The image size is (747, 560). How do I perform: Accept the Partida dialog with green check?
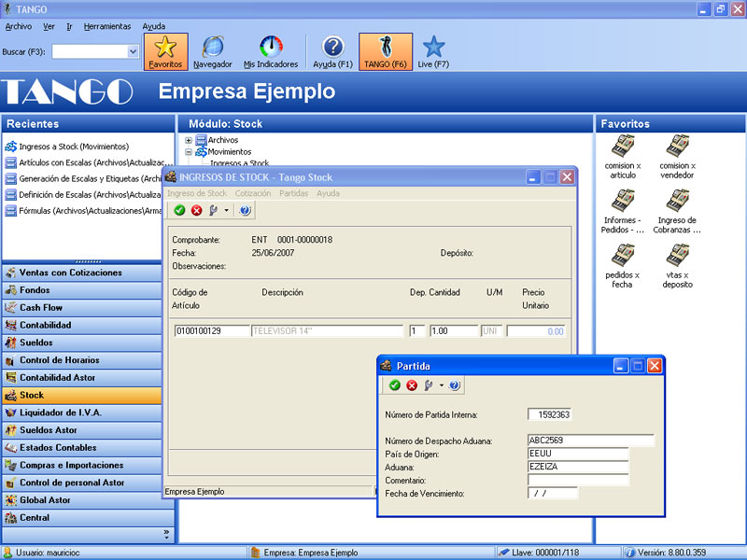[x=395, y=385]
